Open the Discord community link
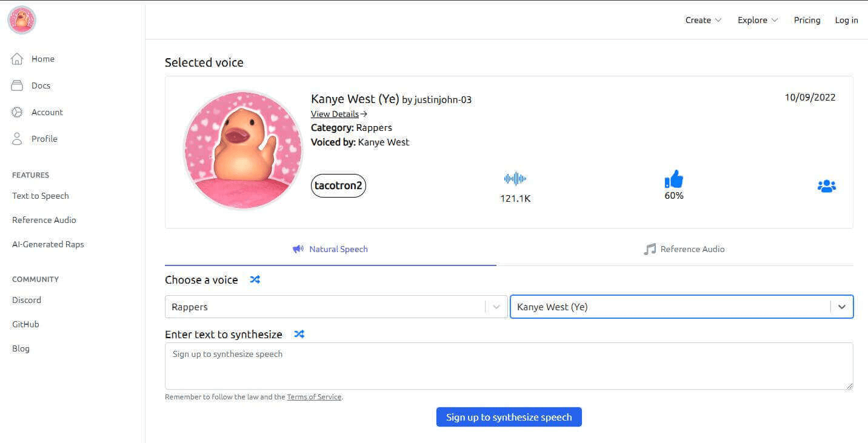The height and width of the screenshot is (443, 868). pyautogui.click(x=27, y=300)
